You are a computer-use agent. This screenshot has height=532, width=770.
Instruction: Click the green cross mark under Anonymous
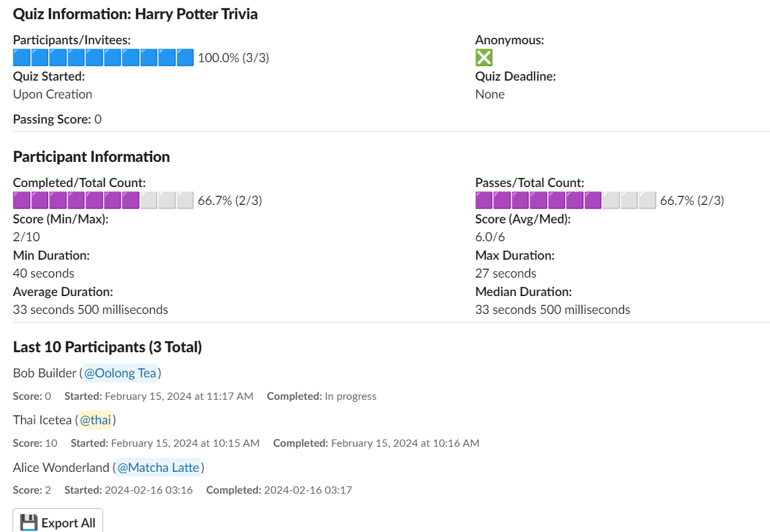[484, 58]
